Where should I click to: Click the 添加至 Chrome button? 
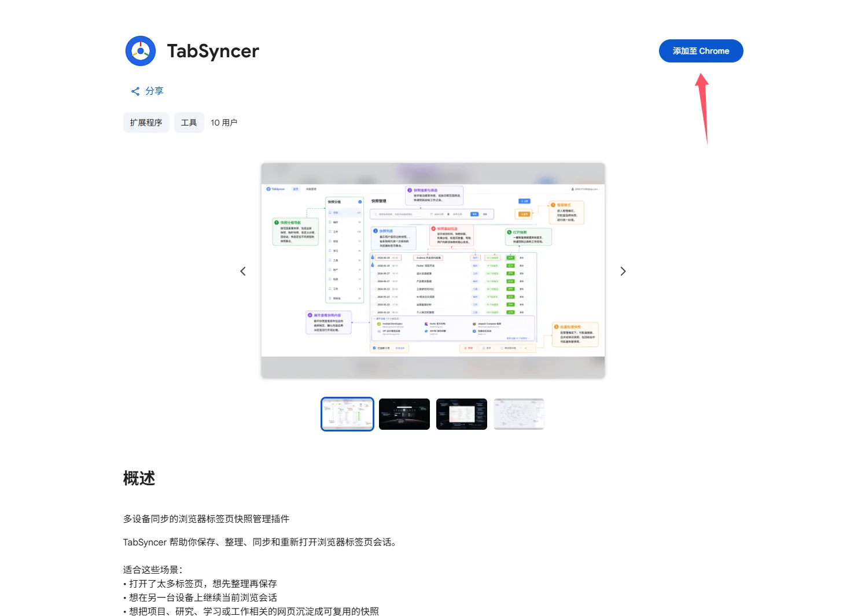701,51
